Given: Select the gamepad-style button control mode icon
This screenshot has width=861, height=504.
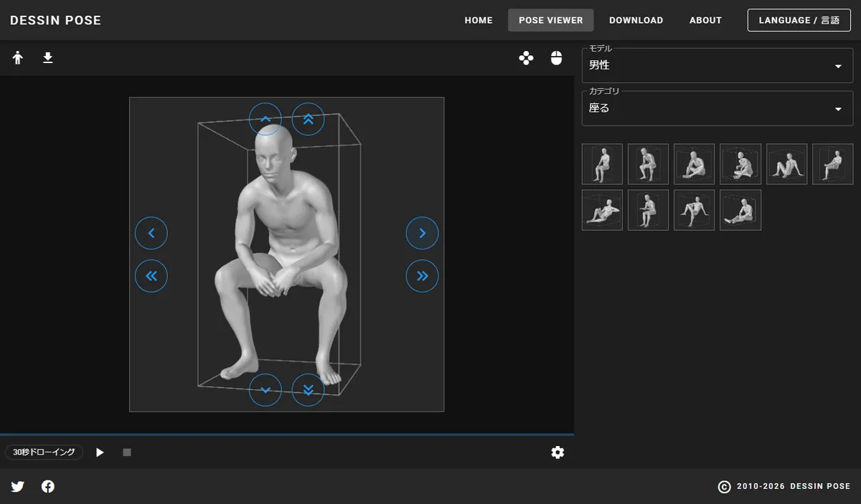Looking at the screenshot, I should coord(526,58).
